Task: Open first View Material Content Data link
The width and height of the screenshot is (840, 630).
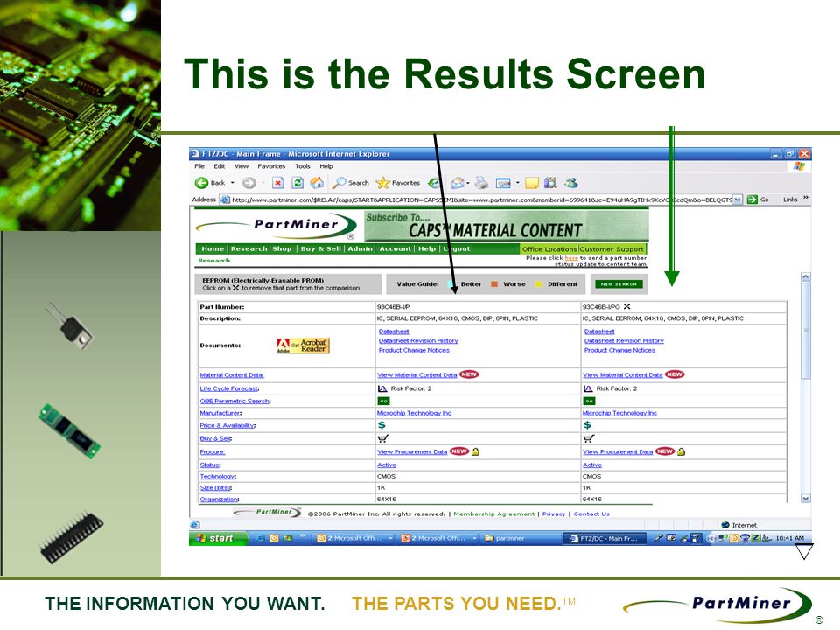Action: [x=416, y=375]
